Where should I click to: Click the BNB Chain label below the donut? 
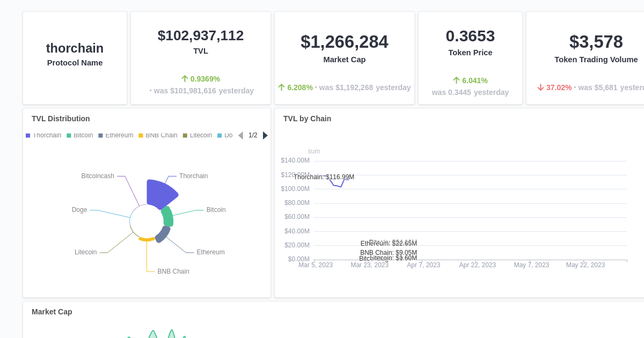(173, 271)
